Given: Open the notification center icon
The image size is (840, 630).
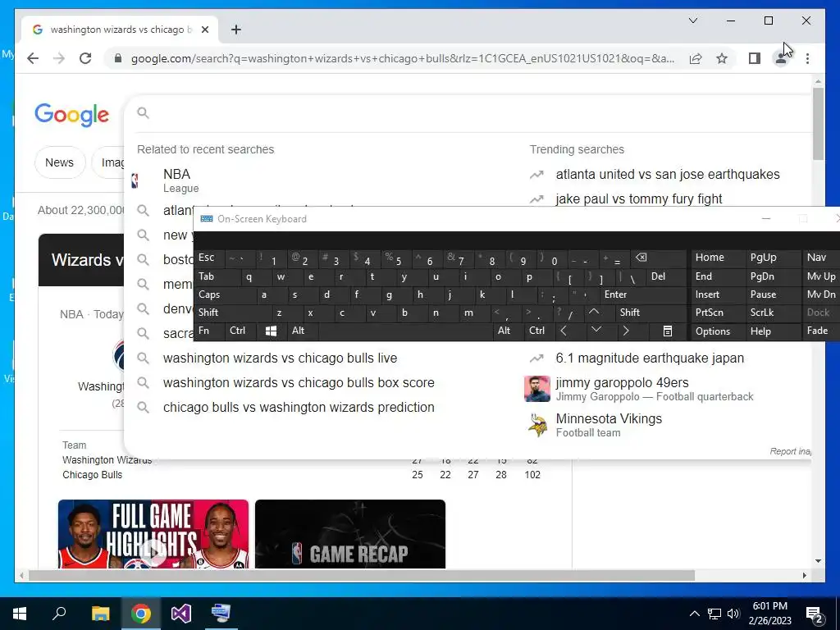Looking at the screenshot, I should pos(815,614).
